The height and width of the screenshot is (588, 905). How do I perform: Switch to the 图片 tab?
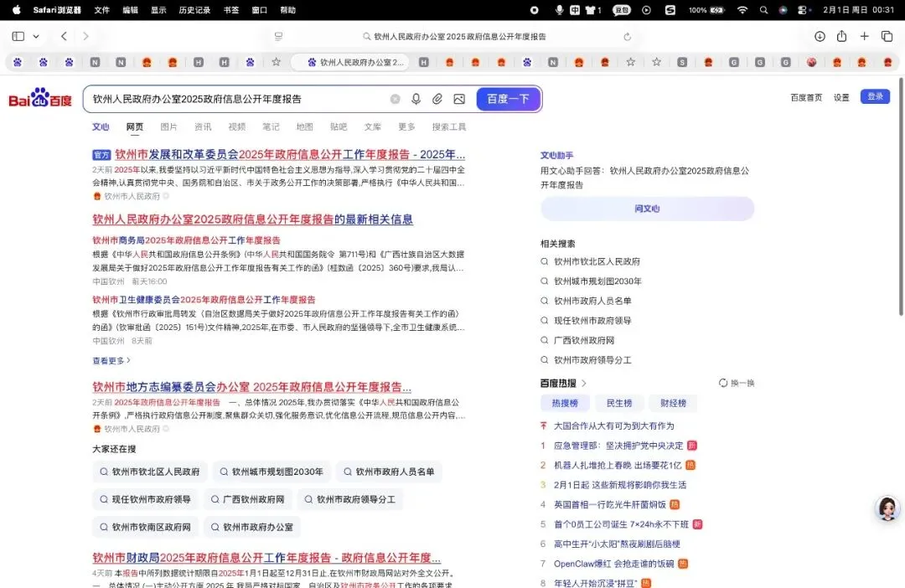tap(168, 127)
